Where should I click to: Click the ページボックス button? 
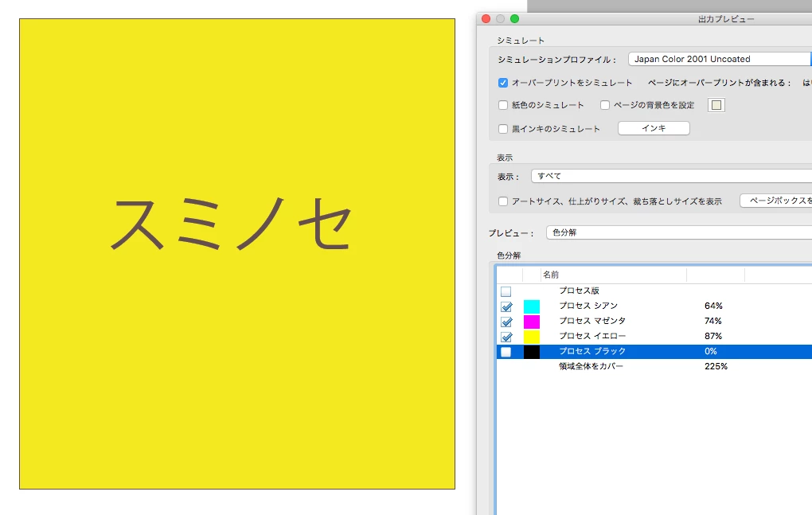(x=775, y=201)
